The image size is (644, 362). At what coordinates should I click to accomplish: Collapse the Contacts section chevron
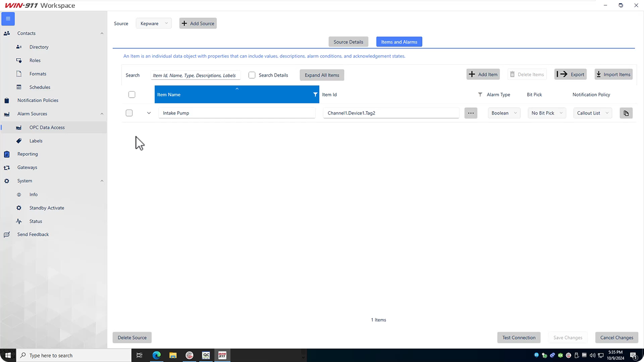[102, 34]
